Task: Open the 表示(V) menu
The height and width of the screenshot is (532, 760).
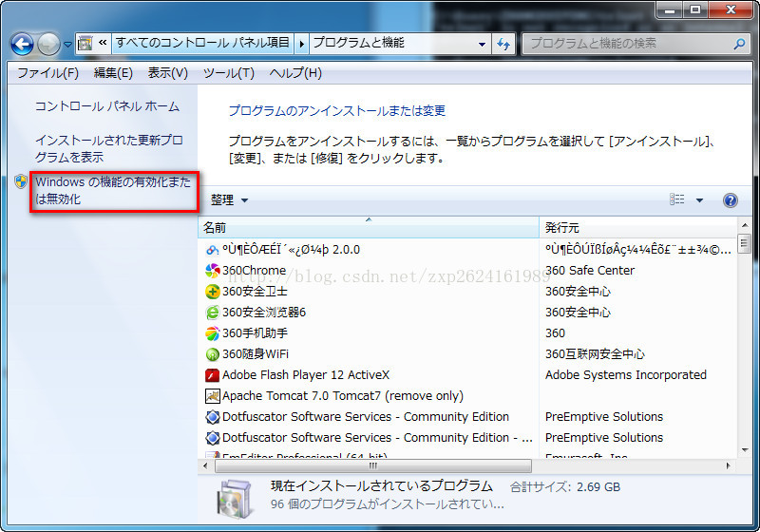Action: tap(168, 73)
